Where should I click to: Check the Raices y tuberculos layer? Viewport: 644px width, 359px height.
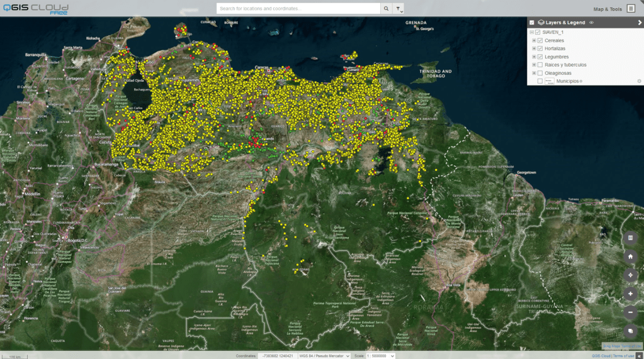tap(540, 65)
